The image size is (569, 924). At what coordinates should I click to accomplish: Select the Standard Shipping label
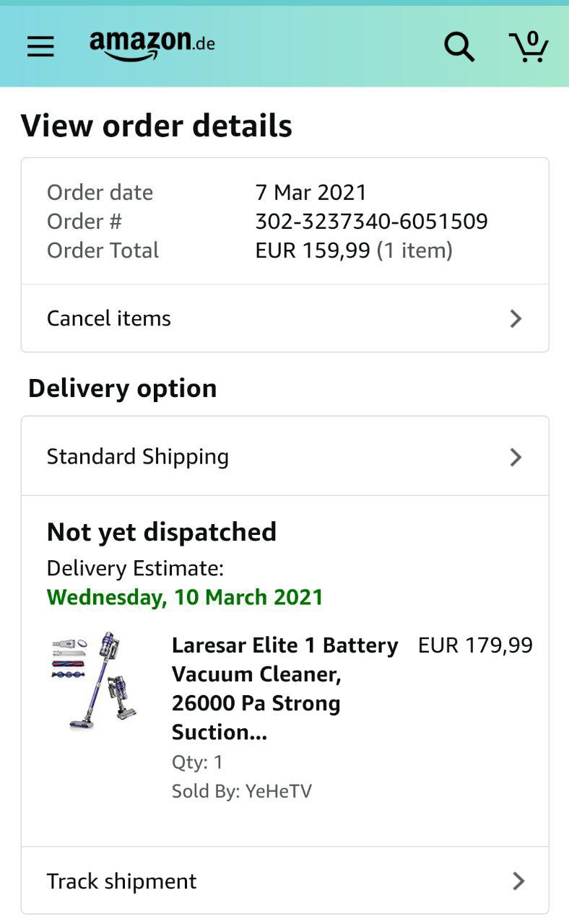pyautogui.click(x=138, y=457)
